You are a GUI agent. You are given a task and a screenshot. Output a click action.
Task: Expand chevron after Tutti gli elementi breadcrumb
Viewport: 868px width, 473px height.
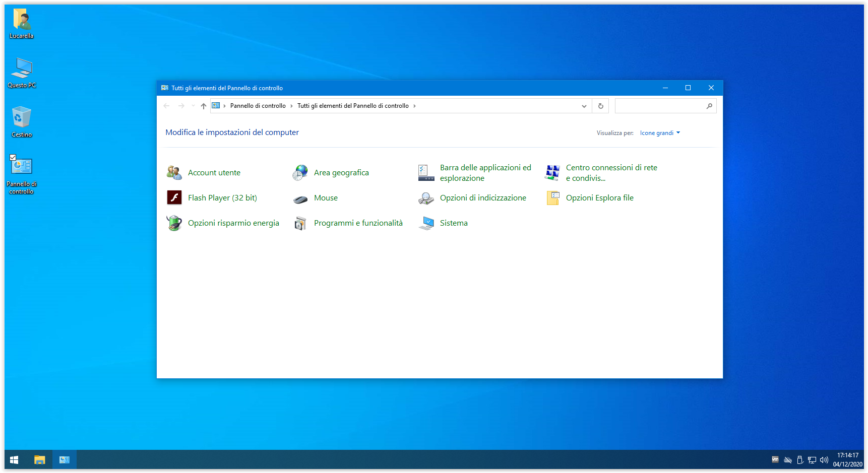pos(414,106)
